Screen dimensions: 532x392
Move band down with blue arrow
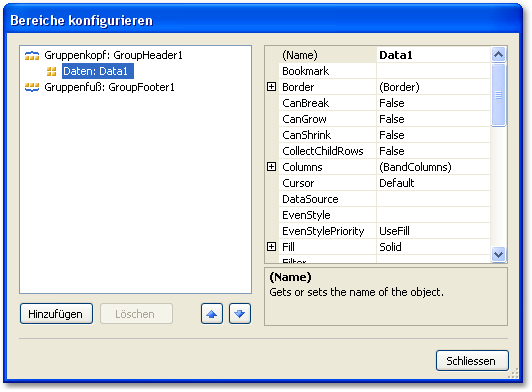pyautogui.click(x=240, y=314)
